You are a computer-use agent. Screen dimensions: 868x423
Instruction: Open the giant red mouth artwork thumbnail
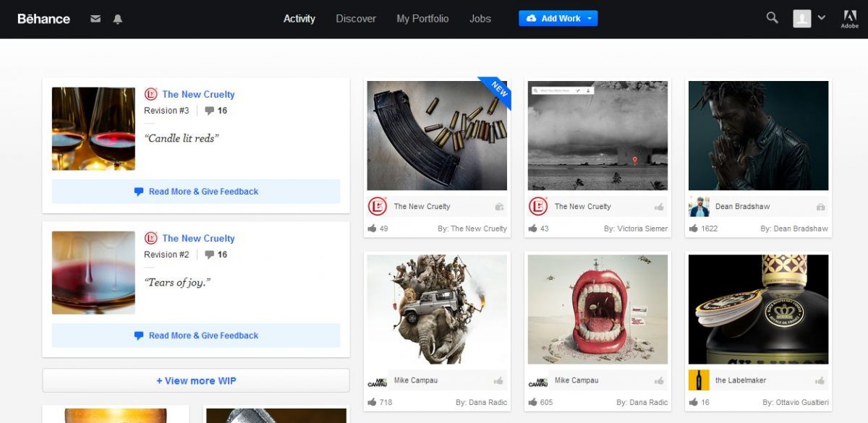597,309
